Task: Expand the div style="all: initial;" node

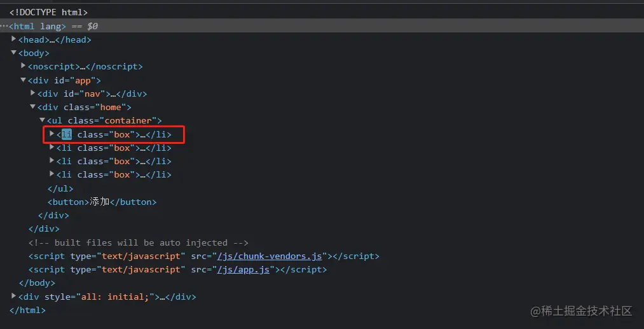Action: click(x=13, y=296)
